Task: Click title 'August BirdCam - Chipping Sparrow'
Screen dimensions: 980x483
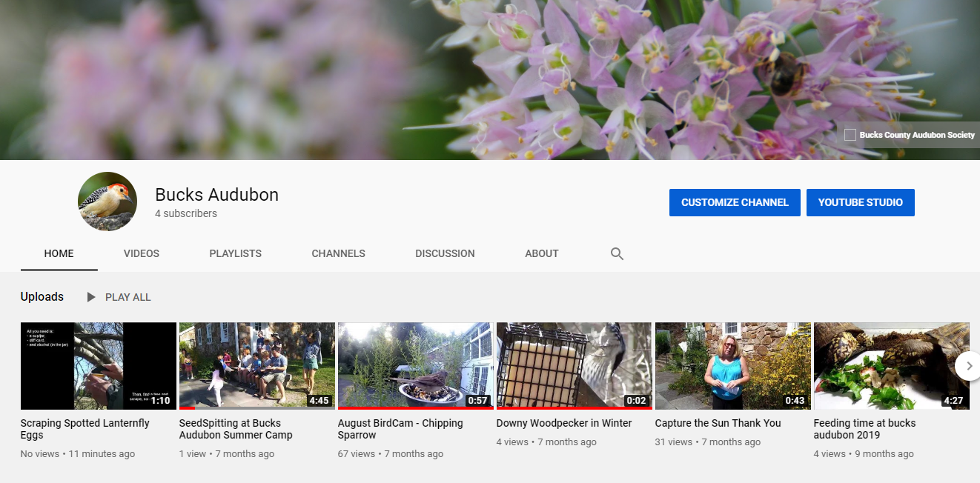Action: pyautogui.click(x=400, y=429)
